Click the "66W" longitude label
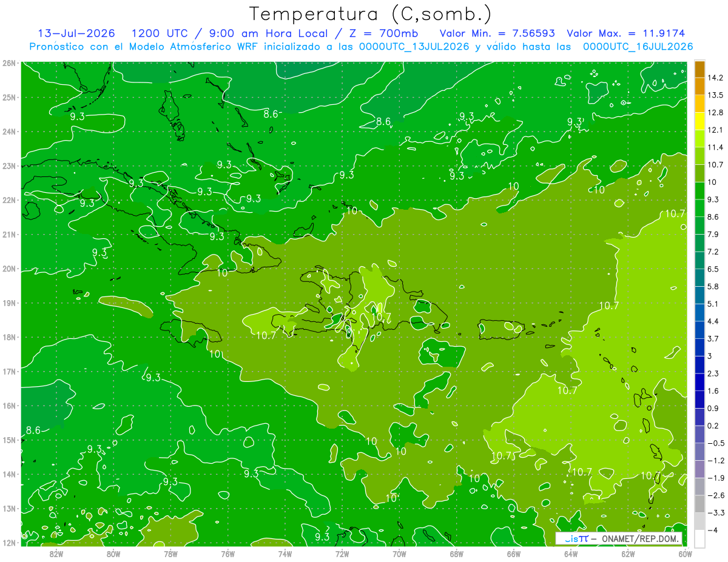 [x=514, y=554]
